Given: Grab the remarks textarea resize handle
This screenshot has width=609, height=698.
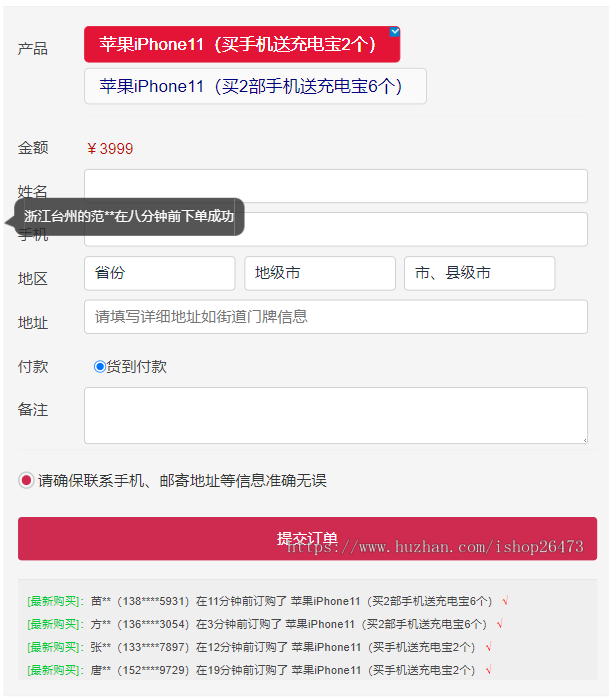Looking at the screenshot, I should (585, 441).
